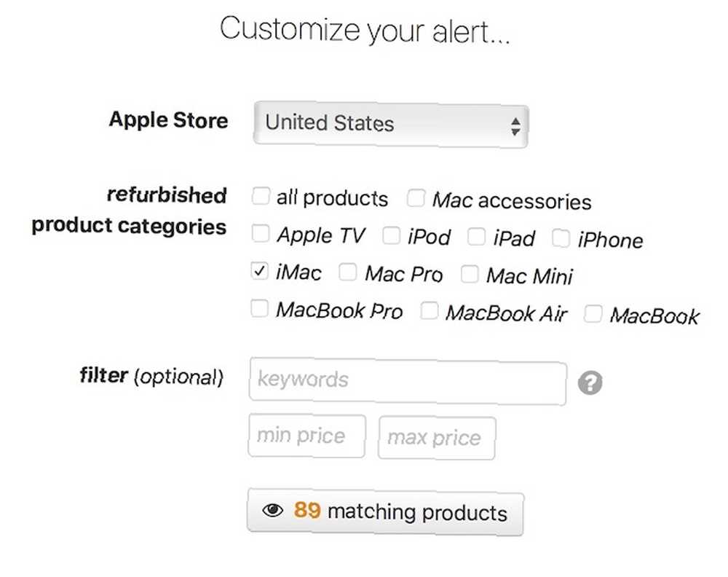Viewport: 728px width, 577px height.
Task: Select the iPod checkbox
Action: coord(392,235)
